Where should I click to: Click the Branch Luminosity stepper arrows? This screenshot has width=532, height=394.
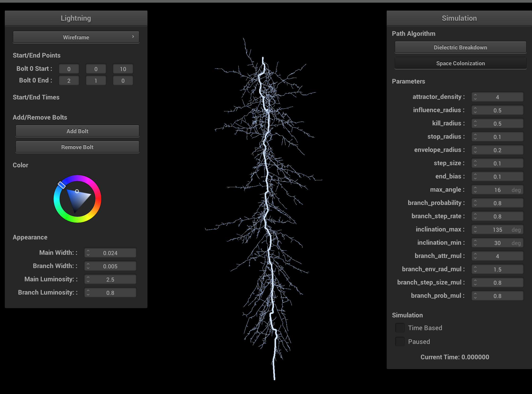[x=88, y=293]
